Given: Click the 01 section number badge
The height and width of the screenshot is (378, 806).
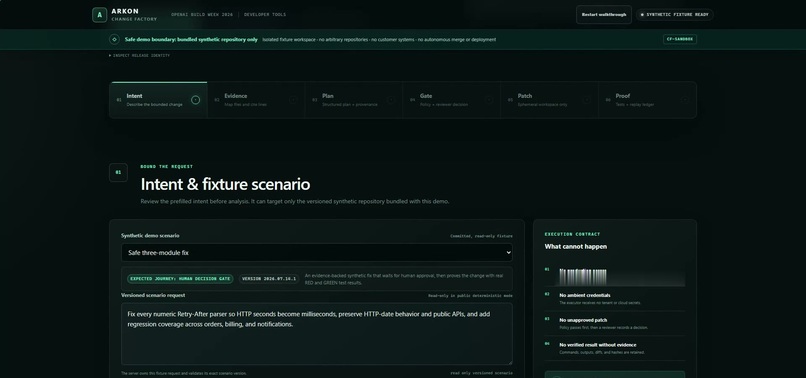Looking at the screenshot, I should coord(118,172).
